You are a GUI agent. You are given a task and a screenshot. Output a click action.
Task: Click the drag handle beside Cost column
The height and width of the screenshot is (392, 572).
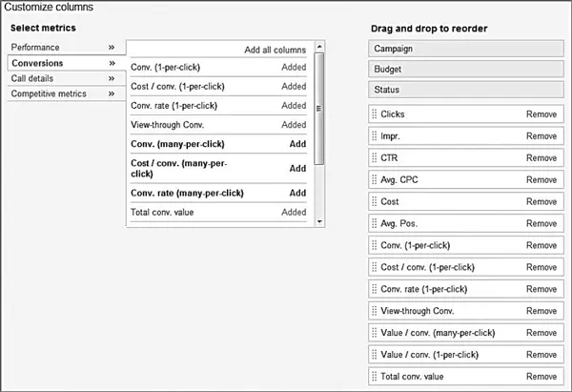tap(375, 202)
